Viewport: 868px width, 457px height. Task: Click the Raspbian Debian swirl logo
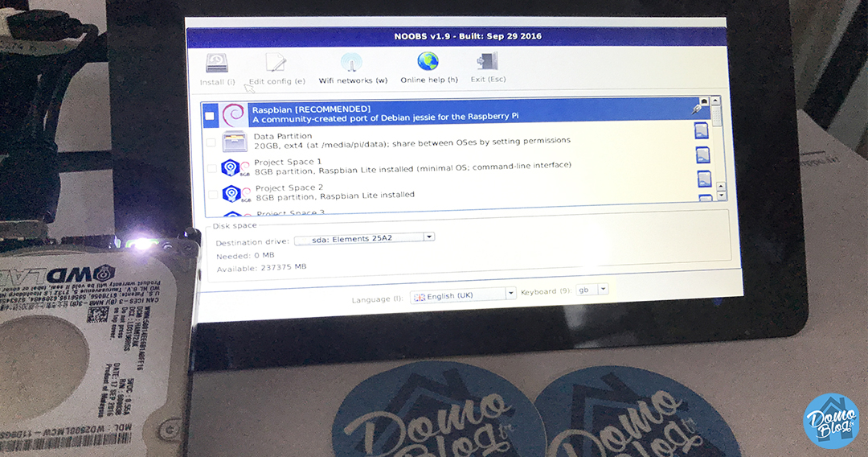pos(233,115)
